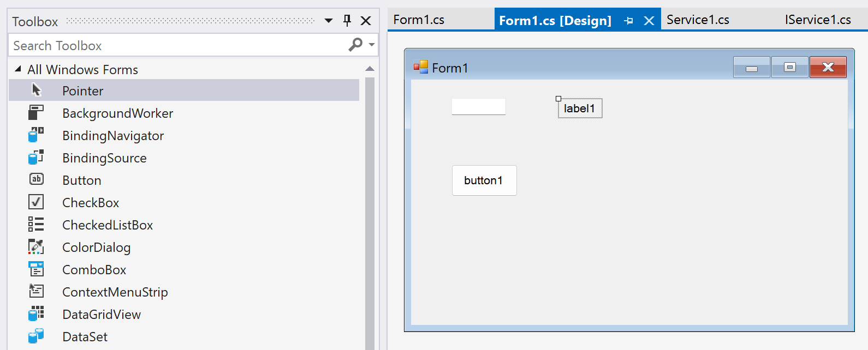The width and height of the screenshot is (868, 350).
Task: Choose the BindingSource icon in Toolbox
Action: 36,158
